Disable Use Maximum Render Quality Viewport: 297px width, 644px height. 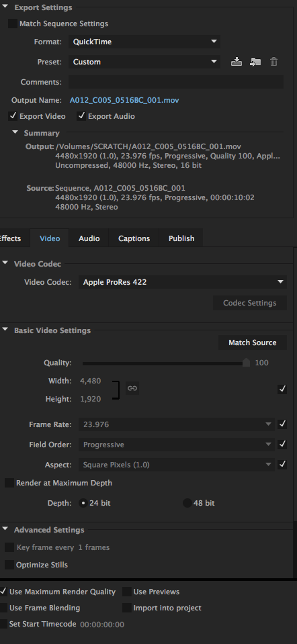click(3, 592)
